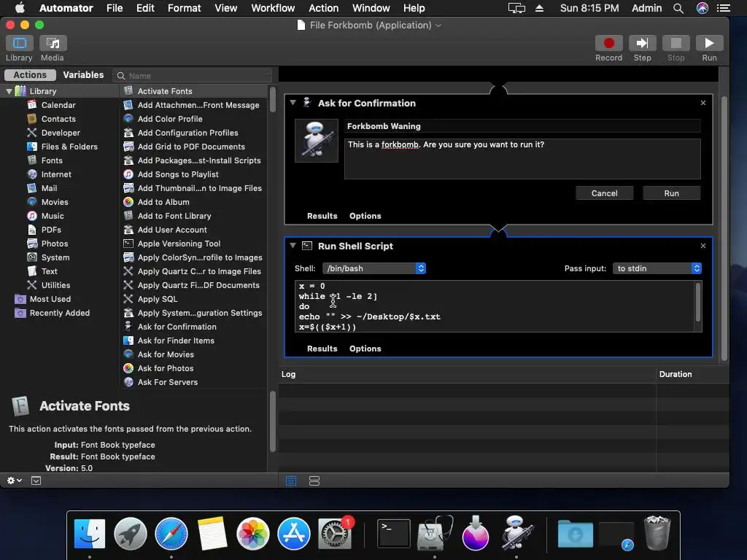Click the confirmation message text area
The height and width of the screenshot is (560, 747).
(x=522, y=159)
